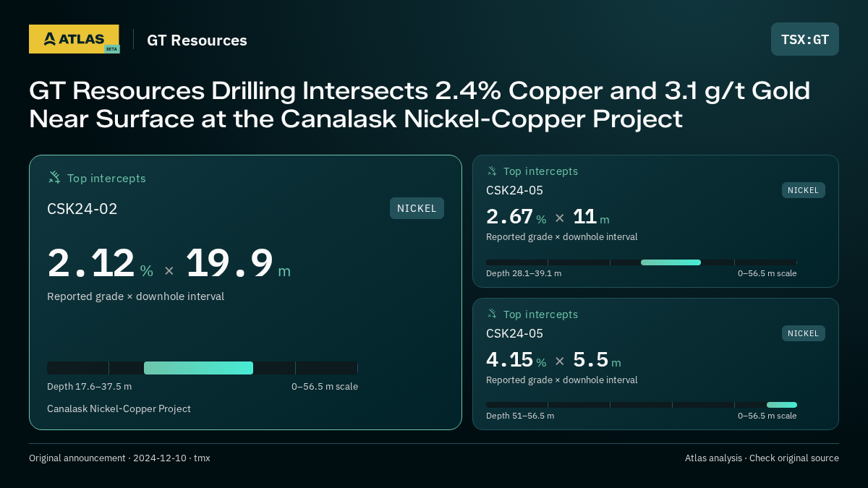Image resolution: width=868 pixels, height=488 pixels.
Task: Click the 11 m interval value
Action: tap(591, 217)
